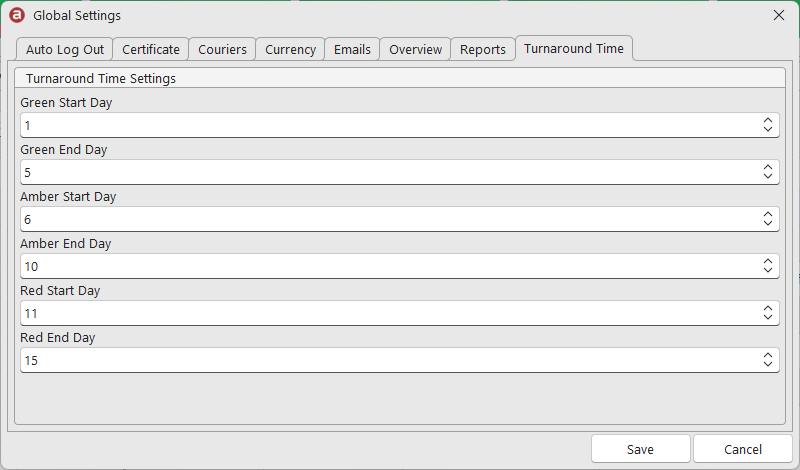Select the Couriers tab
The height and width of the screenshot is (470, 800).
pos(222,50)
